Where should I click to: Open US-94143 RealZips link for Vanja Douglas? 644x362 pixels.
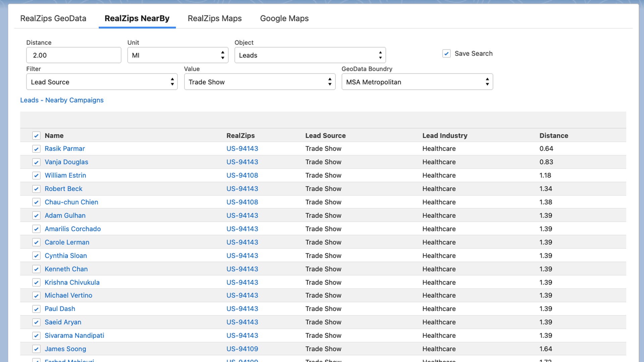click(242, 162)
